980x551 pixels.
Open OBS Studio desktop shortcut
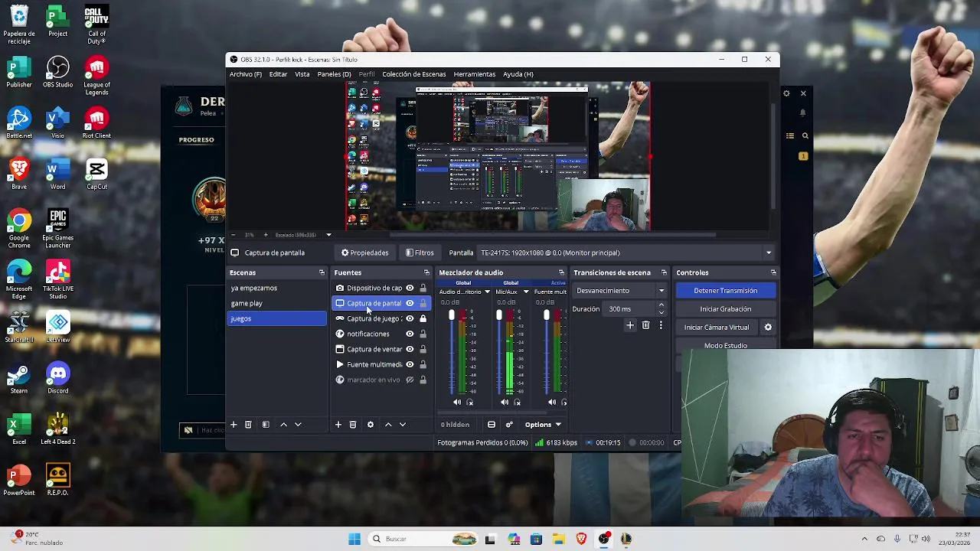point(58,72)
